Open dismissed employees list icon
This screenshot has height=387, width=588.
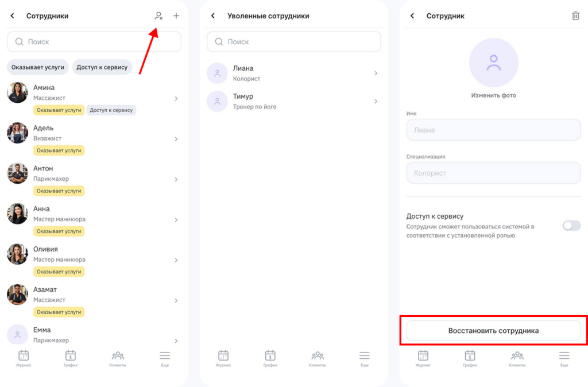pyautogui.click(x=158, y=16)
